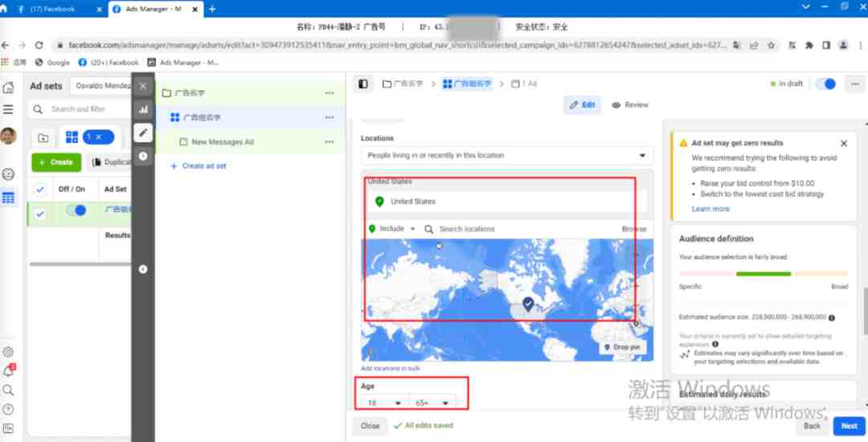Click the account profile avatar
868x442 pixels.
(8, 136)
